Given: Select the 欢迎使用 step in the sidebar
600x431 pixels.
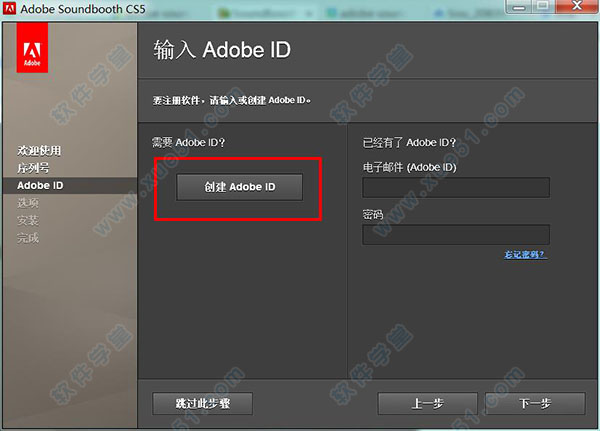Looking at the screenshot, I should point(39,151).
